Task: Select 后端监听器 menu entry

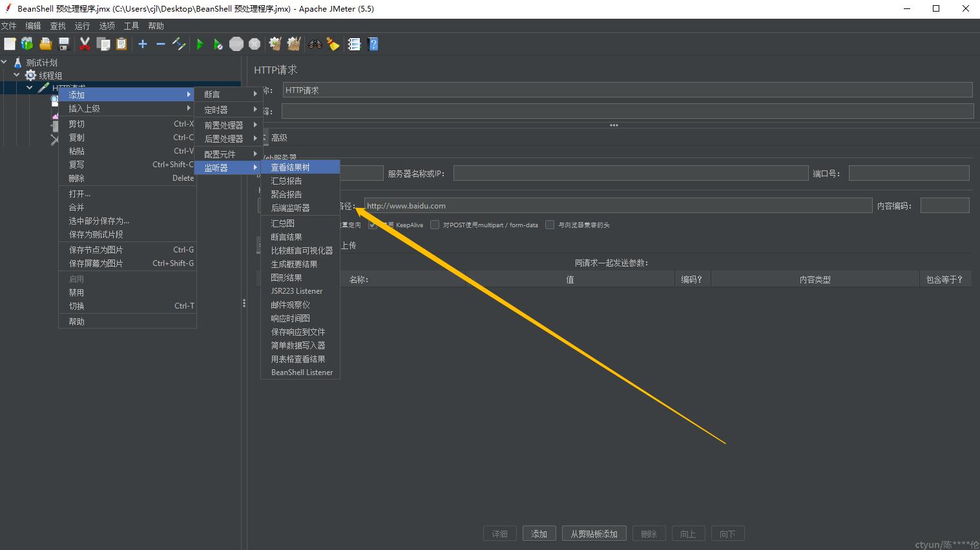Action: [300, 208]
